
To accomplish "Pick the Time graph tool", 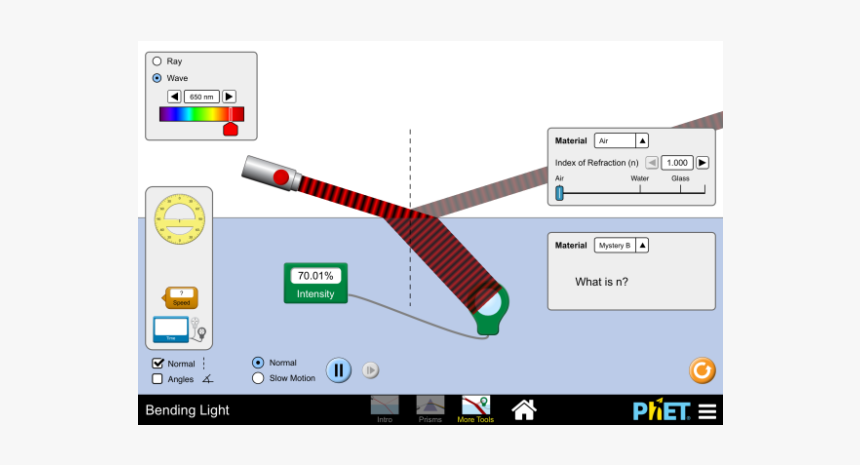I will point(171,330).
